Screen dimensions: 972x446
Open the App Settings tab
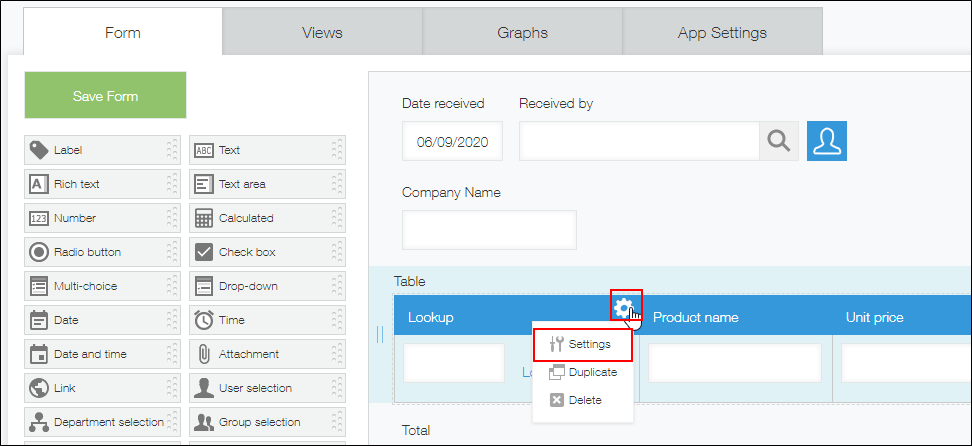[721, 32]
